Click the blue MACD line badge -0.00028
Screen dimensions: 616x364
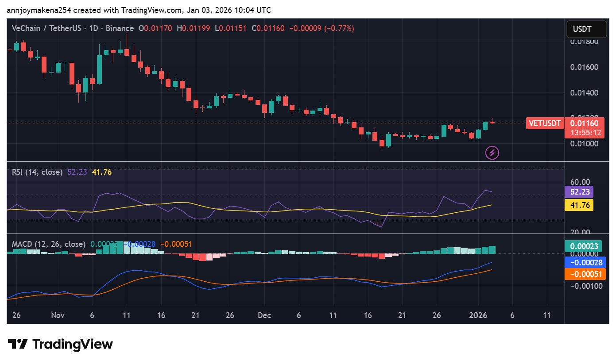585,262
